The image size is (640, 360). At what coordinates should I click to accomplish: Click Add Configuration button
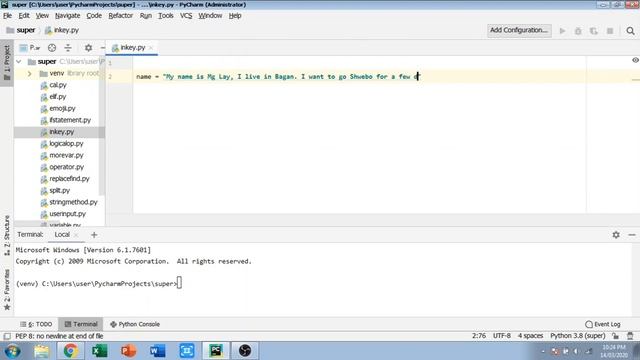(519, 30)
